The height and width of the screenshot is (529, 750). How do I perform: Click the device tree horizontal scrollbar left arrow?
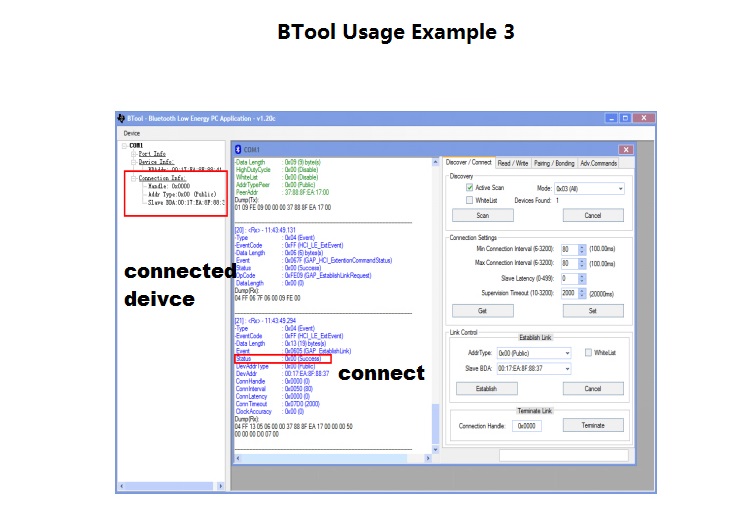(x=121, y=486)
